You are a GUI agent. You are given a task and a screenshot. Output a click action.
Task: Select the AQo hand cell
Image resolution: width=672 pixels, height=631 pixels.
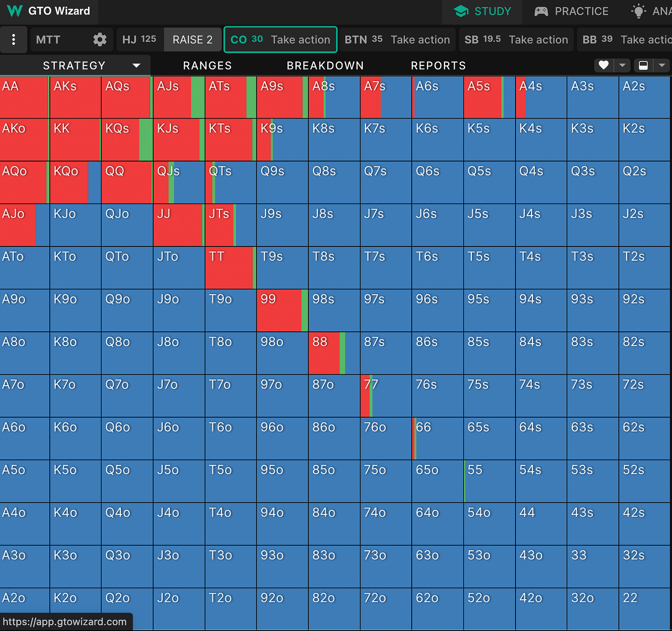tap(24, 182)
